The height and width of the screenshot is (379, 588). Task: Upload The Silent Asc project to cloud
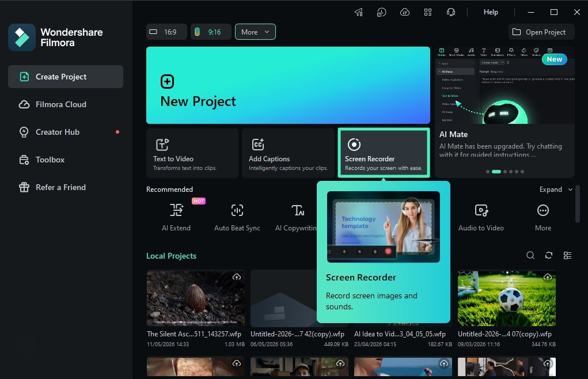coord(237,276)
